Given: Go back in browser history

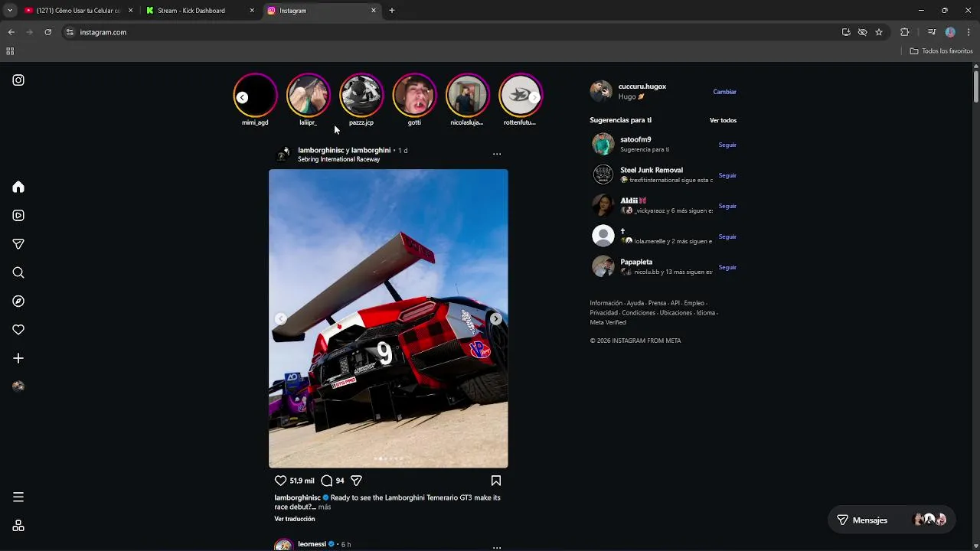Looking at the screenshot, I should [11, 32].
